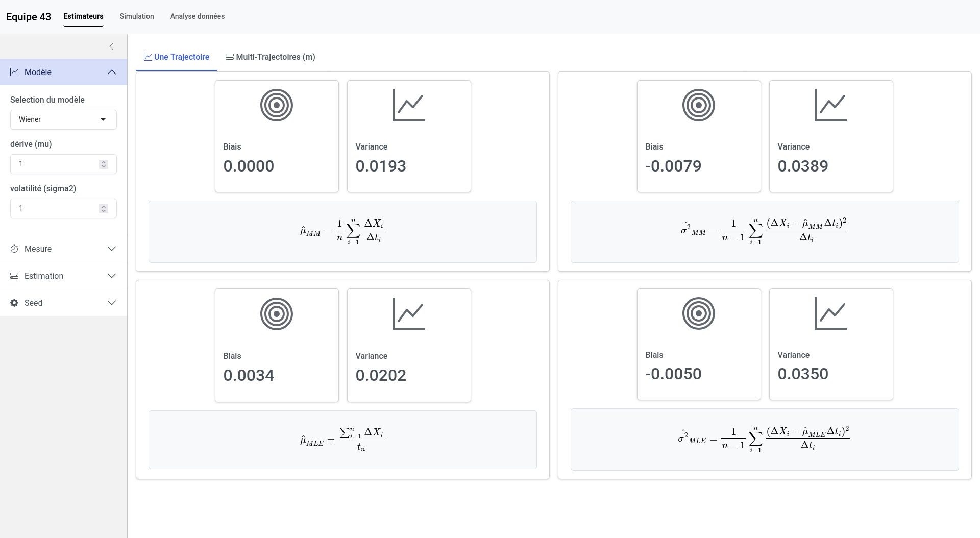Click the chart icon above Variance 0.0350
The height and width of the screenshot is (538, 980).
click(830, 313)
